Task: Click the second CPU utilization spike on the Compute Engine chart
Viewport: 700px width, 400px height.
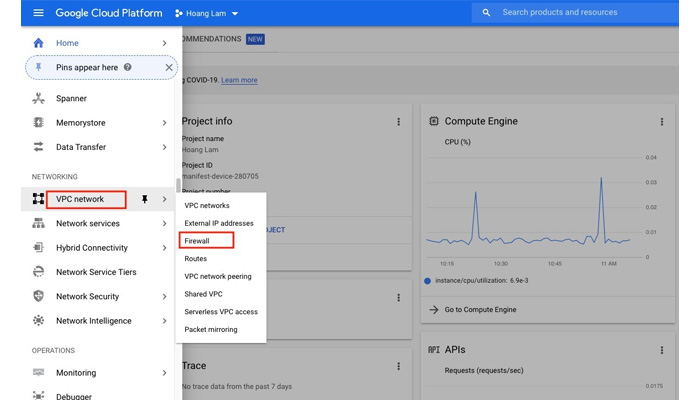Action: click(x=601, y=179)
